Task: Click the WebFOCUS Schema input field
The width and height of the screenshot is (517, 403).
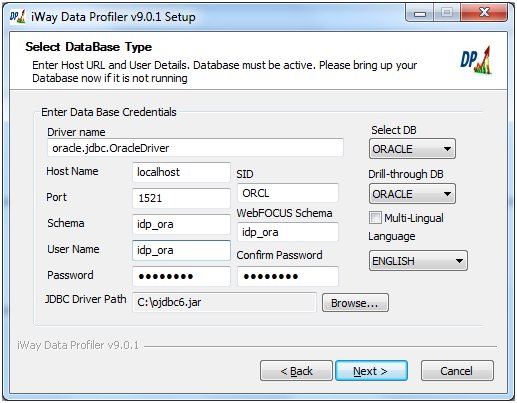Action: pos(288,232)
